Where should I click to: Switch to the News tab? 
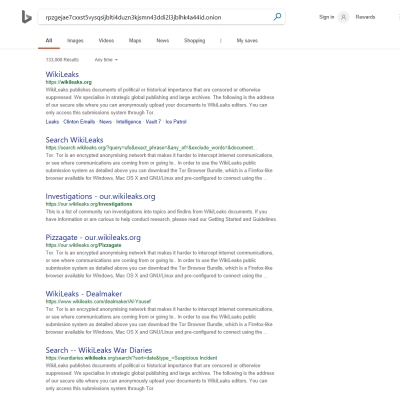pos(163,41)
